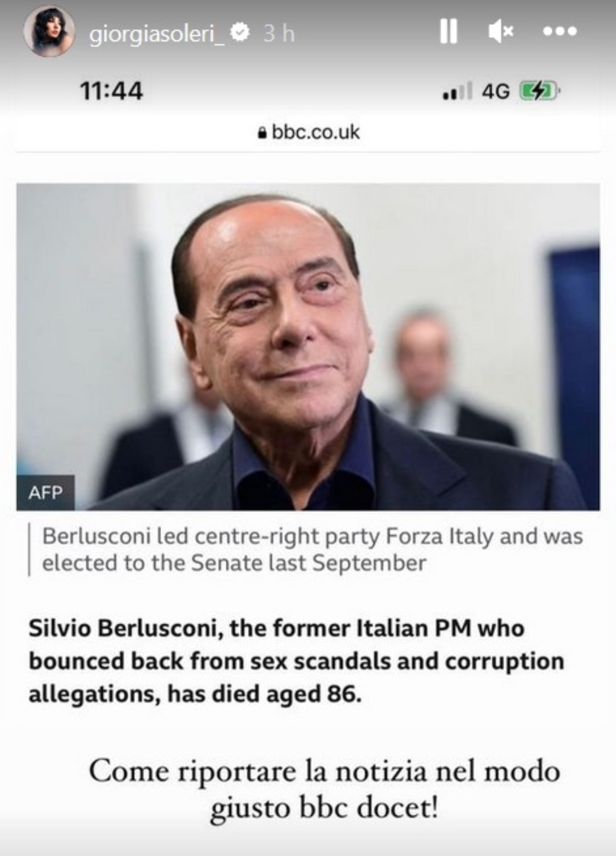This screenshot has width=616, height=856.
Task: Tap the 11:44 clock in status bar
Action: tap(111, 91)
